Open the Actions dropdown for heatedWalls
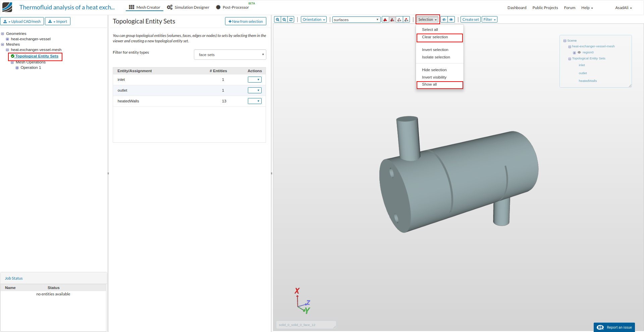The width and height of the screenshot is (644, 332). (x=255, y=101)
